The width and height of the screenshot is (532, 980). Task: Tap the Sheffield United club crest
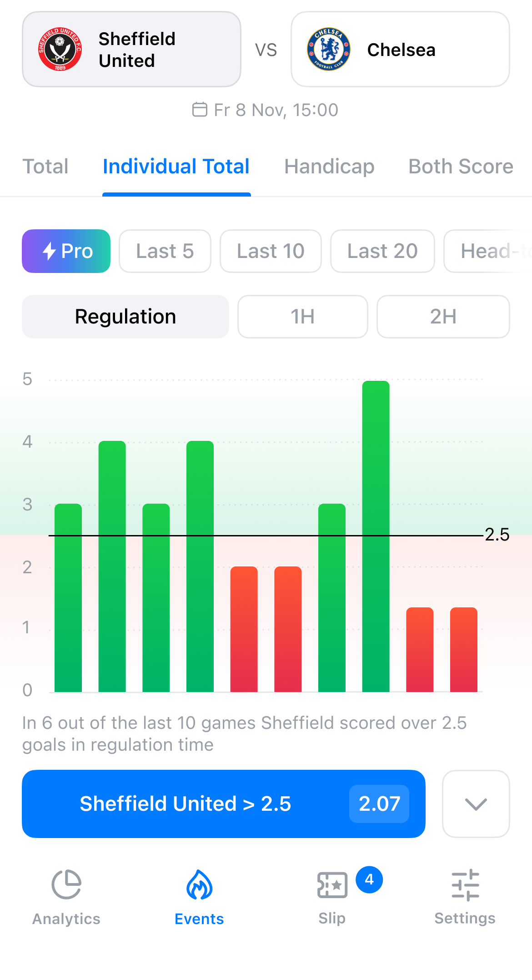click(60, 49)
